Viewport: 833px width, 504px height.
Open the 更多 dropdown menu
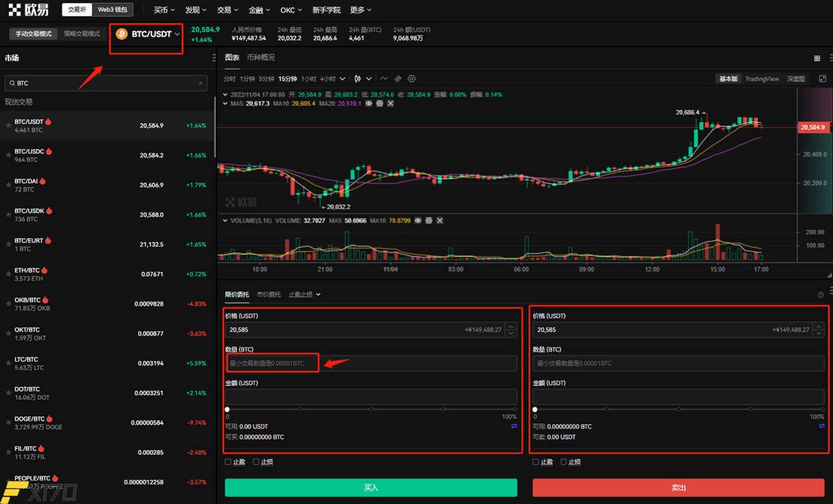[360, 10]
